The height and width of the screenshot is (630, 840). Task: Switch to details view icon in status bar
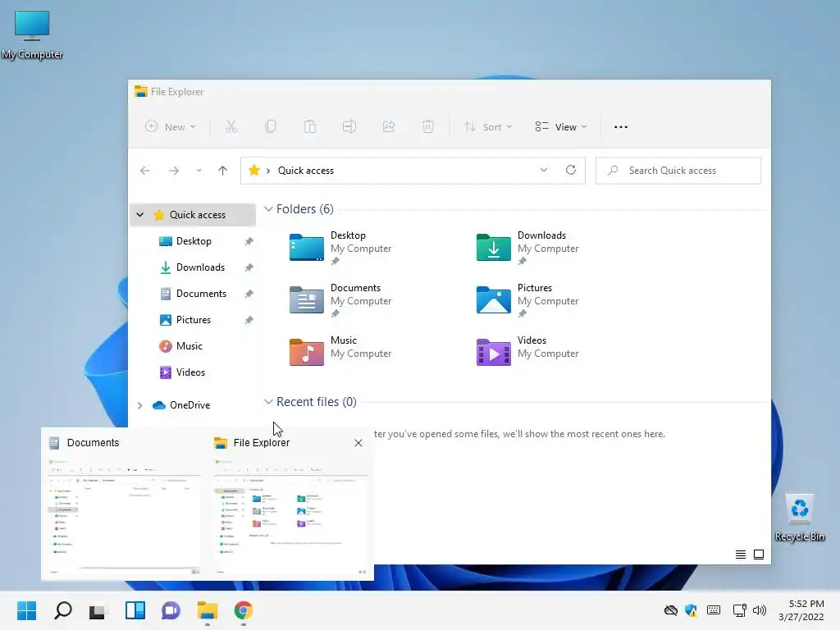point(741,555)
